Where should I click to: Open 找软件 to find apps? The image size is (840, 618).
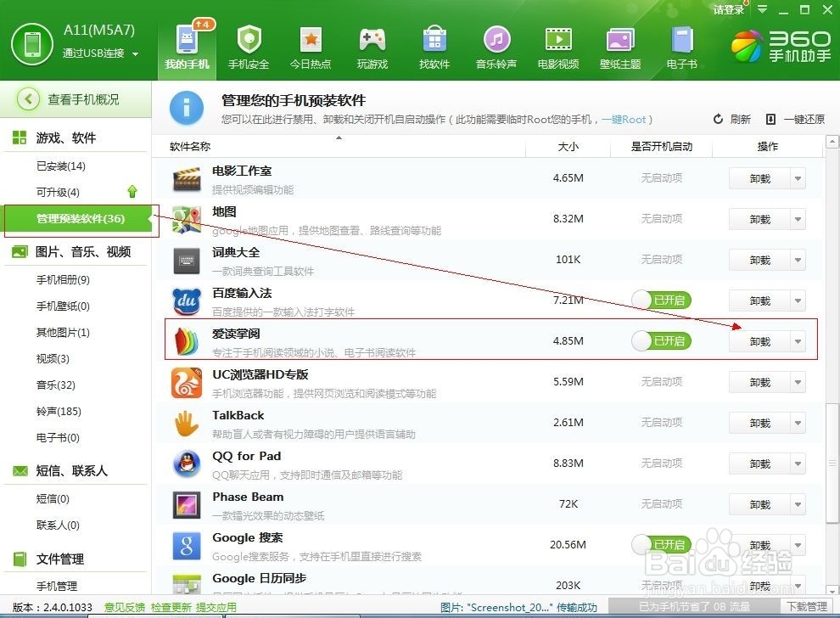pyautogui.click(x=434, y=47)
